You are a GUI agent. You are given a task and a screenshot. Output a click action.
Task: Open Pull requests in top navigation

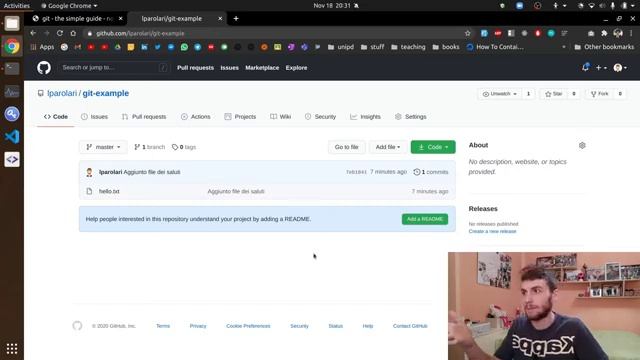[196, 68]
